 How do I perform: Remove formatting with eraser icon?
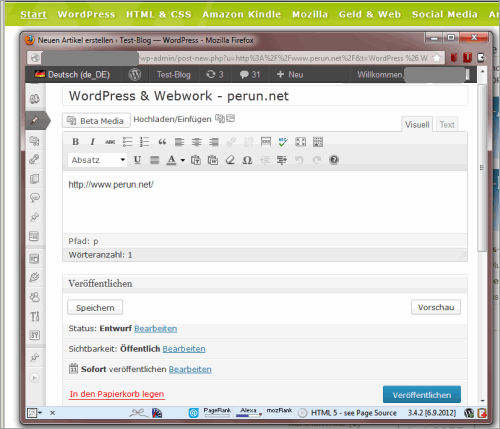point(230,160)
